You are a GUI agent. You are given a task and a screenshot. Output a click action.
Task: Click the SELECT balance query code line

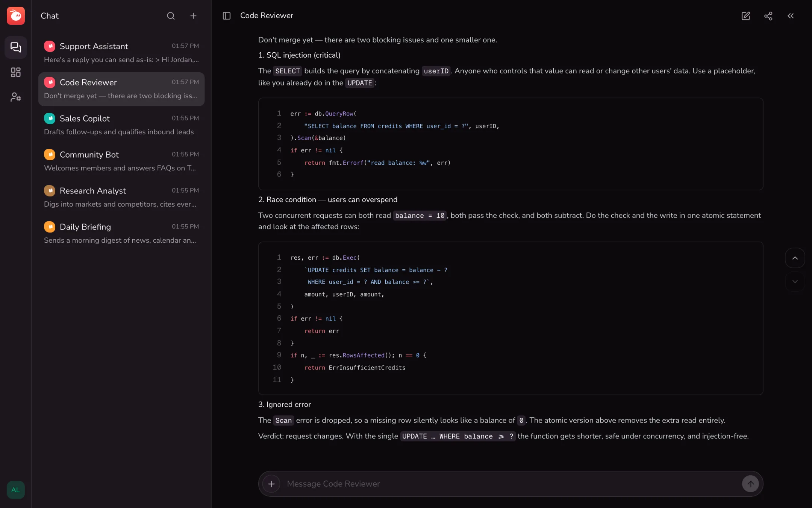click(x=401, y=126)
